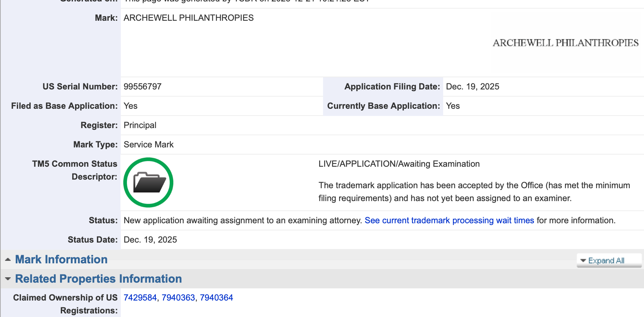
Task: Click the US Serial Number label
Action: click(x=80, y=87)
